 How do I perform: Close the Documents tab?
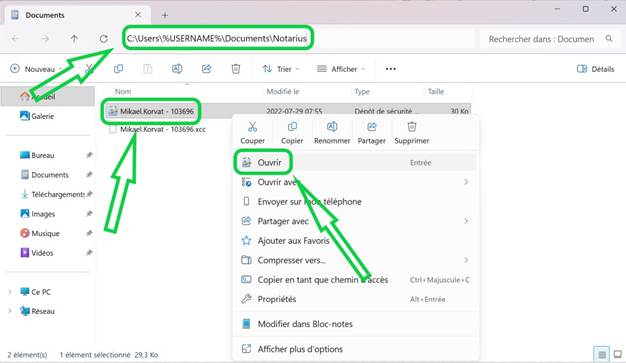[x=138, y=15]
